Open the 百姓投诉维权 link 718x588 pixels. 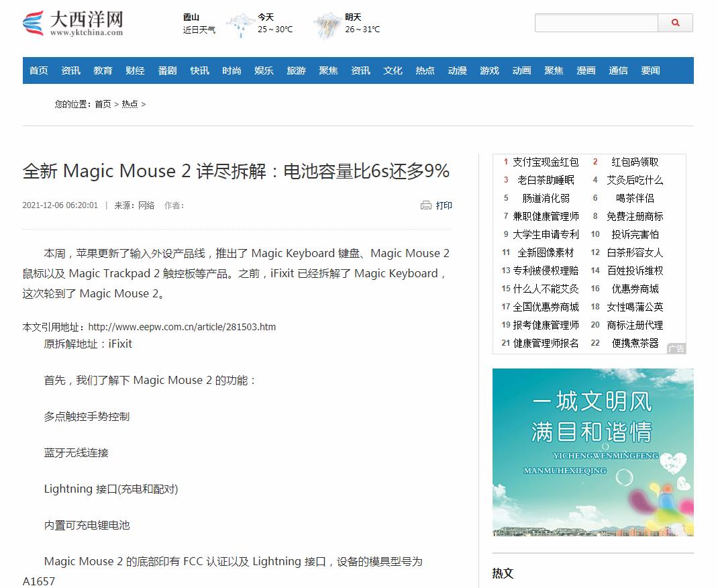coord(635,271)
